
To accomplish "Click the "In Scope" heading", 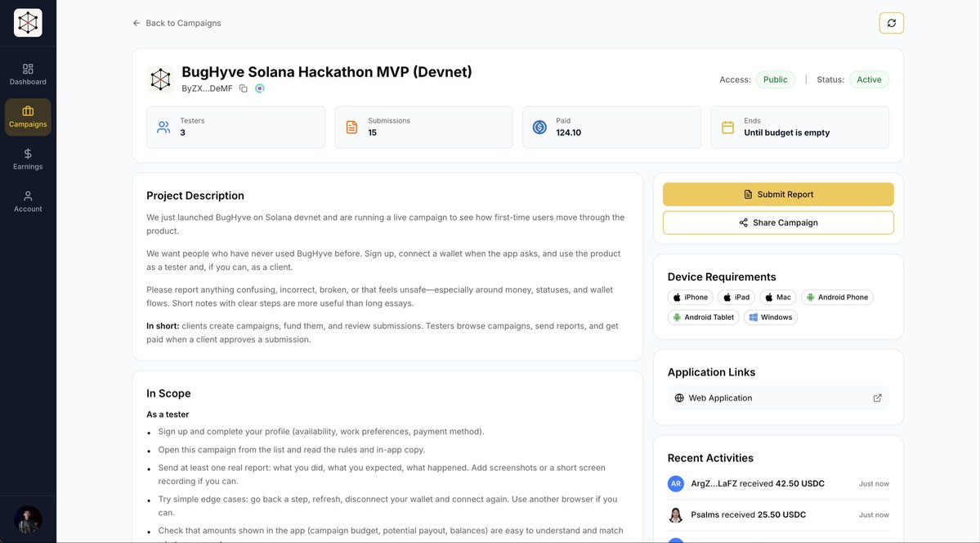I will [168, 393].
